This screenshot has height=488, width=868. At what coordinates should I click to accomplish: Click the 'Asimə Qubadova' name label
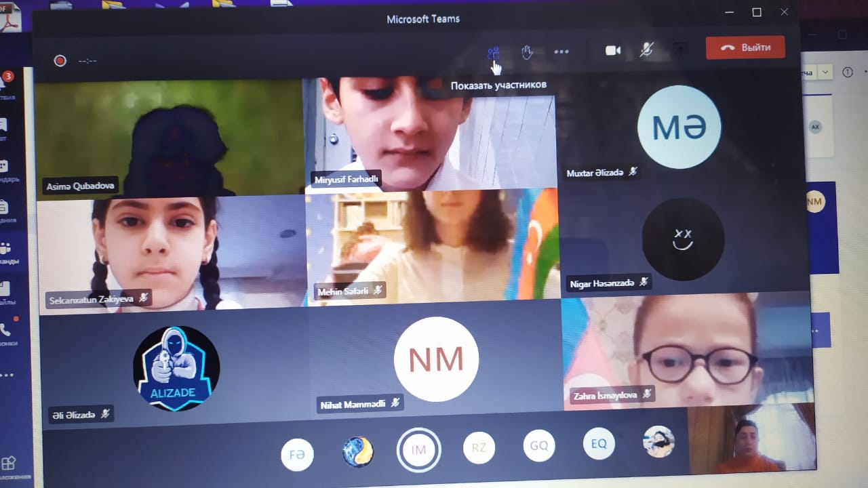click(80, 186)
